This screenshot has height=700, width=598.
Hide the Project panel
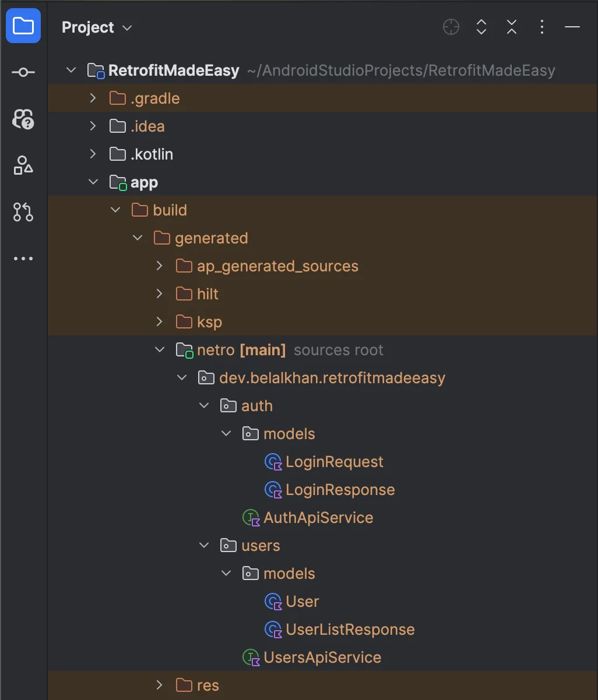(x=572, y=27)
